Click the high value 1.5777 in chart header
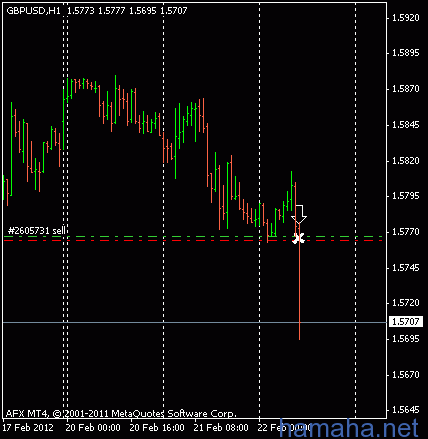The width and height of the screenshot is (428, 439). click(x=112, y=11)
